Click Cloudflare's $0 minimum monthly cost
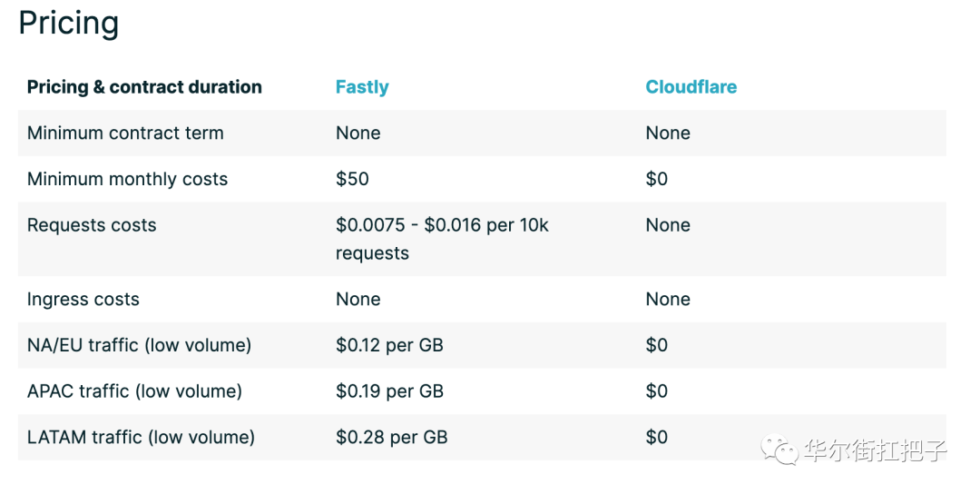Viewport: 980px width, 494px height. pyautogui.click(x=656, y=179)
